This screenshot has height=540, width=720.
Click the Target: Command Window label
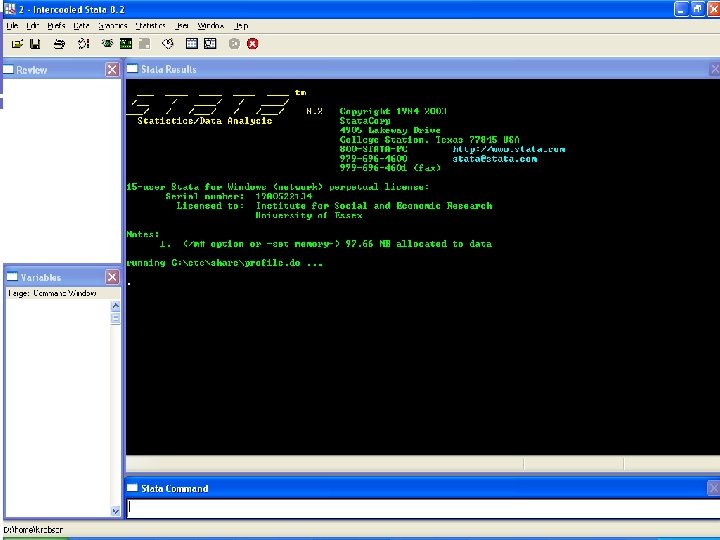pyautogui.click(x=52, y=293)
